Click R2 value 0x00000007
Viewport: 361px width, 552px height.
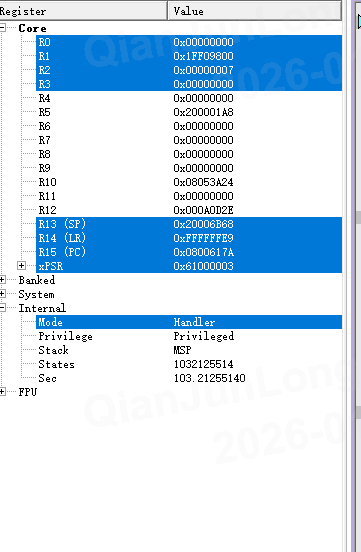pos(203,70)
